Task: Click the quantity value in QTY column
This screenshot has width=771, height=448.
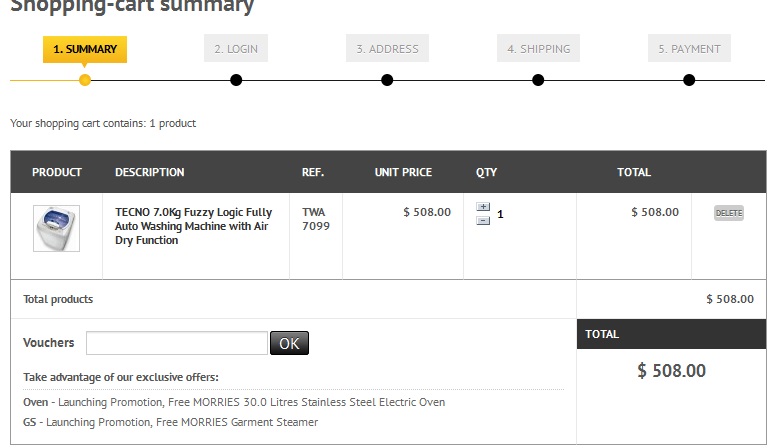Action: (x=500, y=214)
